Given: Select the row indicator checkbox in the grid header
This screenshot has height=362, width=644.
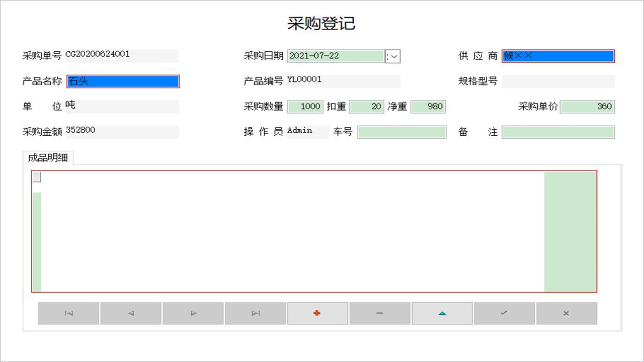Looking at the screenshot, I should [x=36, y=177].
